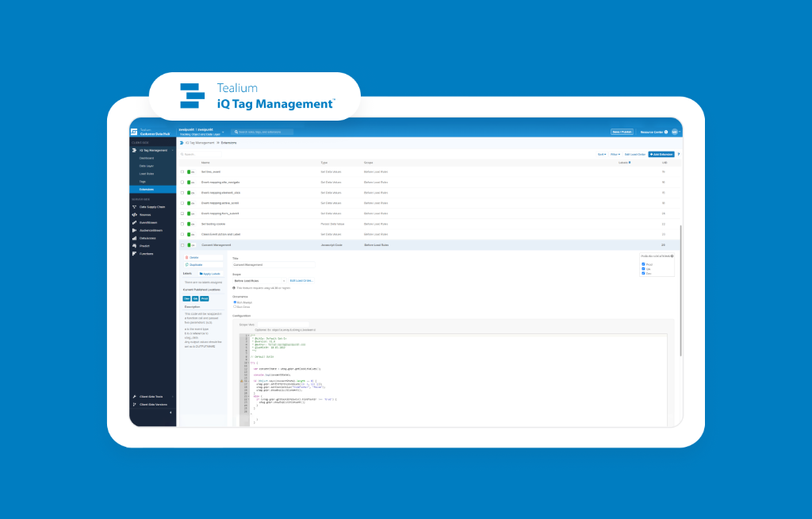
Task: Click the info icon beside the utag version note
Action: [x=234, y=288]
